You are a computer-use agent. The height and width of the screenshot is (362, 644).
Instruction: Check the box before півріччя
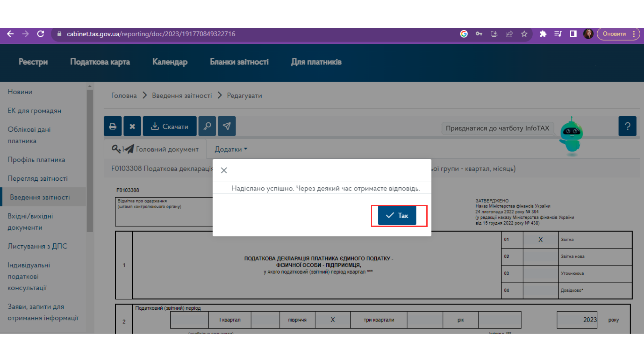[265, 320]
